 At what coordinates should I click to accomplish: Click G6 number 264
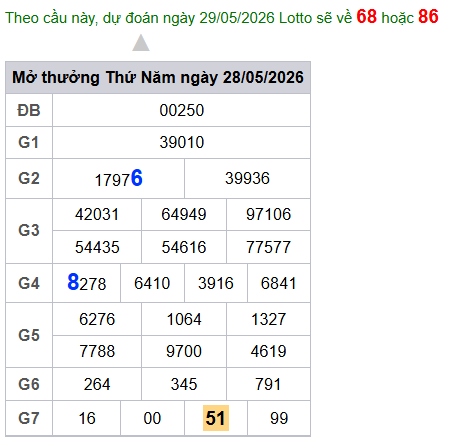(97, 384)
